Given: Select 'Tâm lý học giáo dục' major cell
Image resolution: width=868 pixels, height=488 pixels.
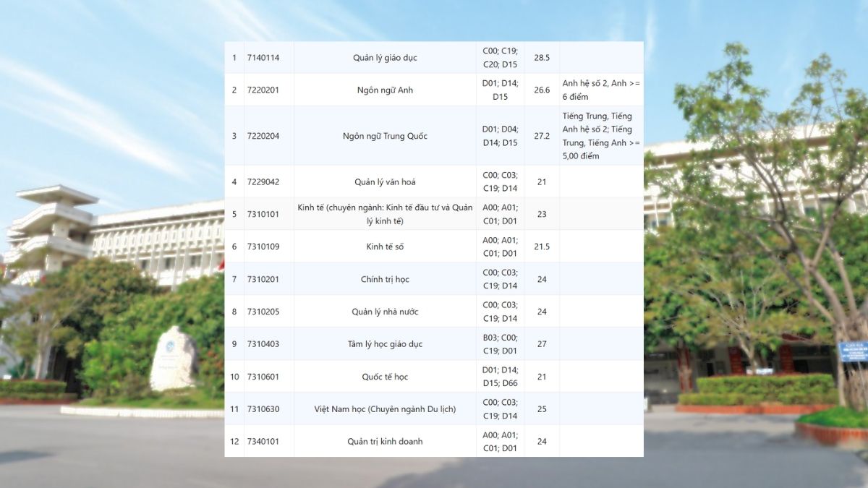Looking at the screenshot, I should click(x=385, y=344).
